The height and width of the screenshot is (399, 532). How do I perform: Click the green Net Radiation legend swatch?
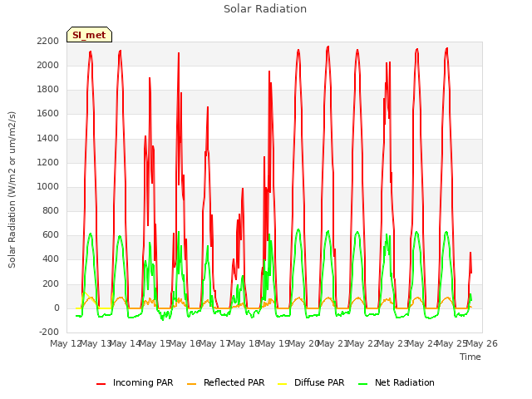363,384
